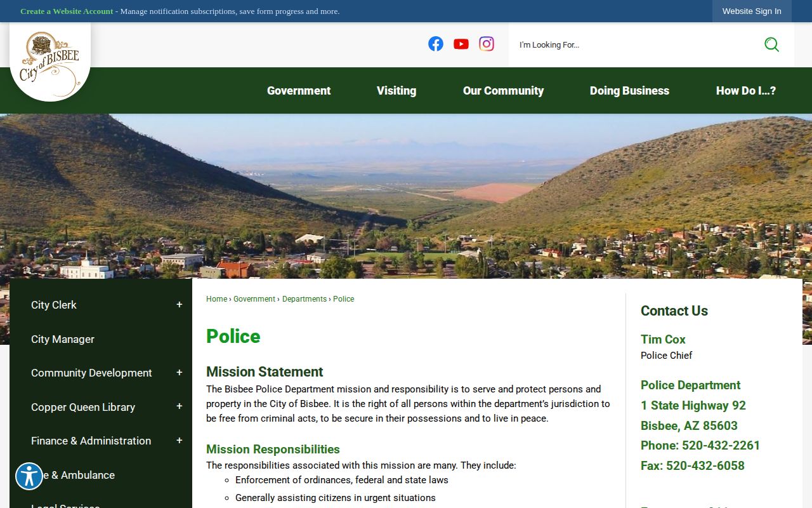Image resolution: width=812 pixels, height=508 pixels.
Task: Open the City of Bisbee Facebook page
Action: 436,44
